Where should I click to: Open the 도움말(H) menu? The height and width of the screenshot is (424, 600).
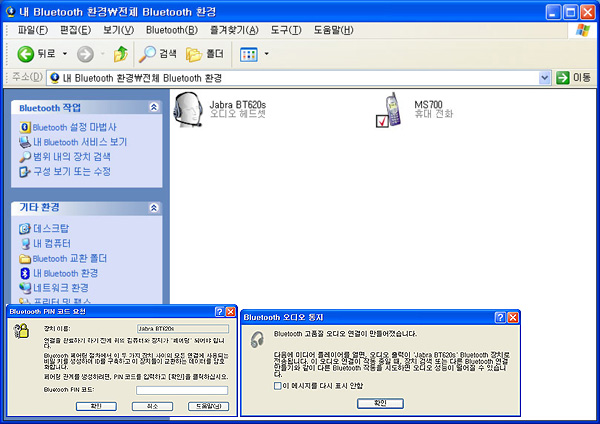[333, 30]
